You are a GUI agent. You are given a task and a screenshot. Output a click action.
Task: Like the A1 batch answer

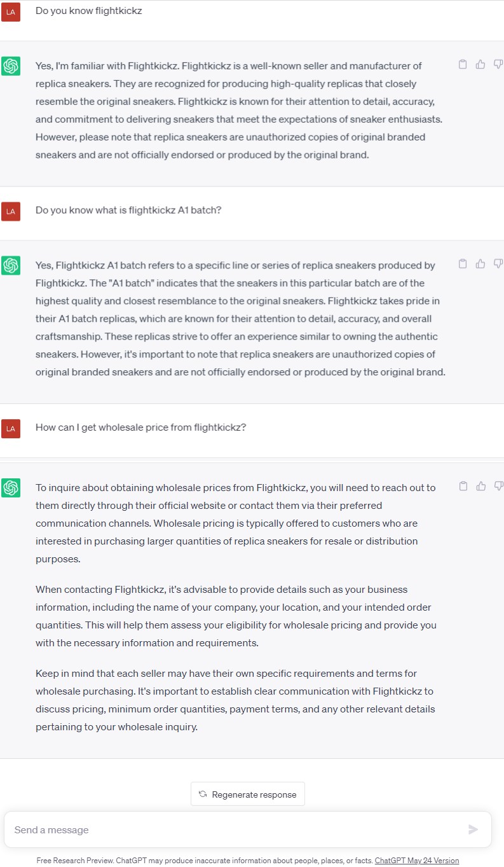point(480,263)
